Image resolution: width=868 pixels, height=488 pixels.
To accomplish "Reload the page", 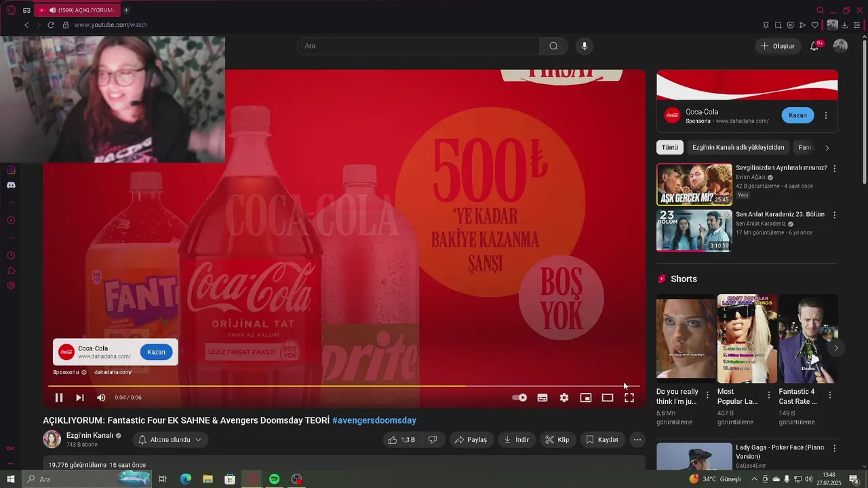I will 51,25.
